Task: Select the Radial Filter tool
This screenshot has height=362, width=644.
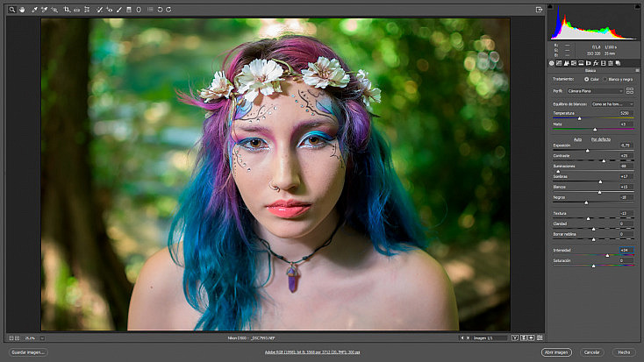Action: pos(139,10)
